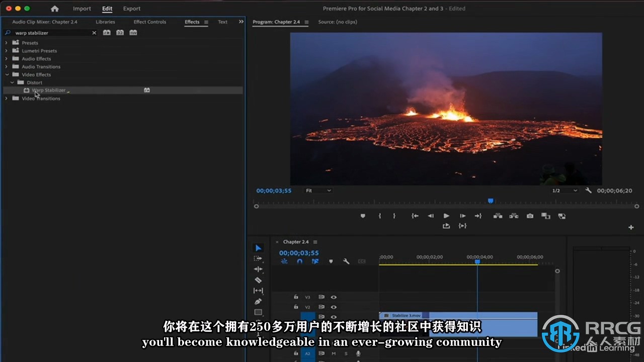Screen dimensions: 644x362
Task: Expand the Video Transitions folder
Action: [x=6, y=99]
